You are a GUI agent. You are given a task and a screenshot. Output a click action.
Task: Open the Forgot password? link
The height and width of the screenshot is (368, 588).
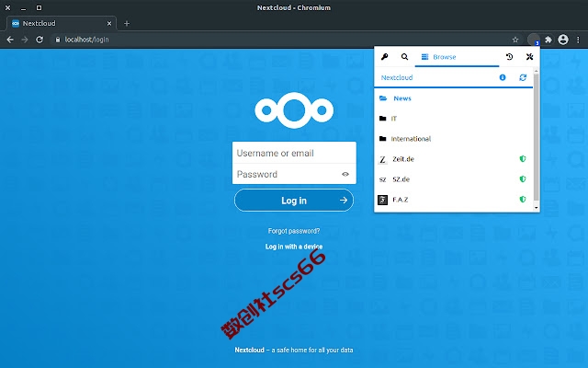[294, 231]
